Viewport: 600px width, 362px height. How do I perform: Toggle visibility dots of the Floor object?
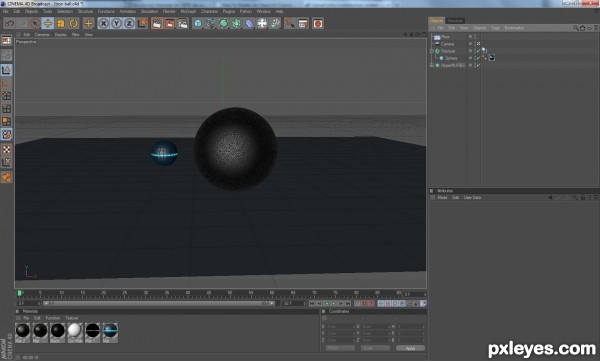point(475,37)
